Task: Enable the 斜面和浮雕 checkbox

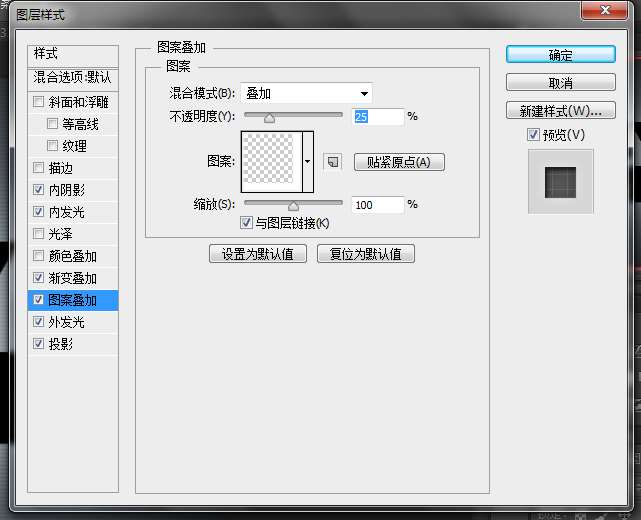Action: [x=38, y=101]
